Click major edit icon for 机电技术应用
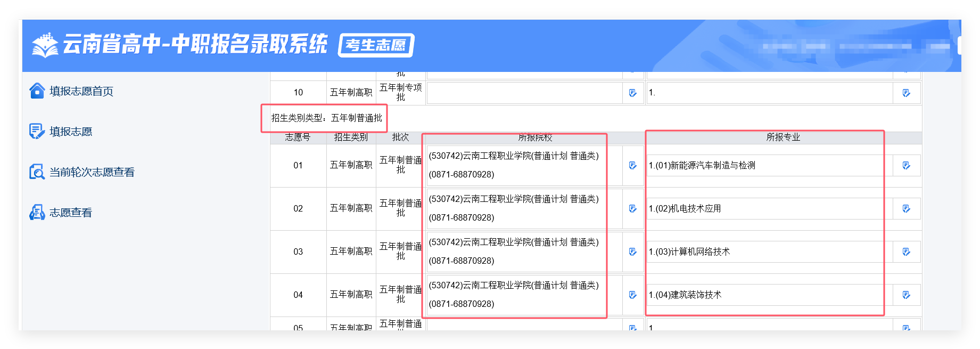980x349 pixels. pyautogui.click(x=906, y=209)
